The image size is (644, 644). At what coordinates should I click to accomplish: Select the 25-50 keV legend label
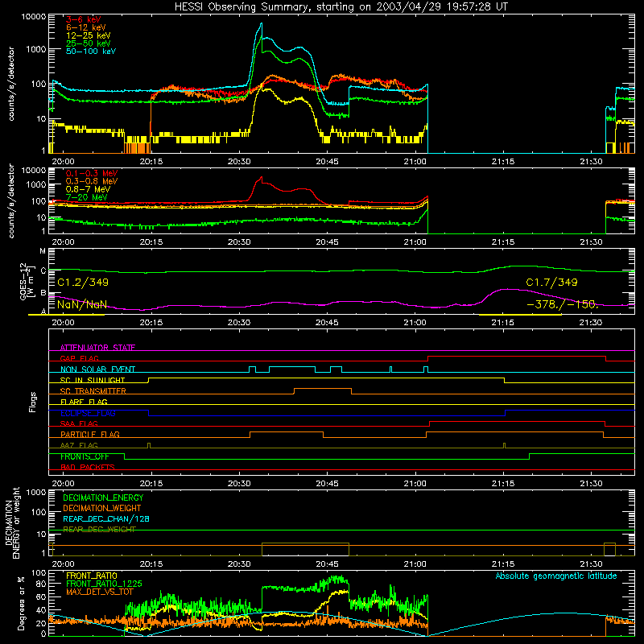89,43
